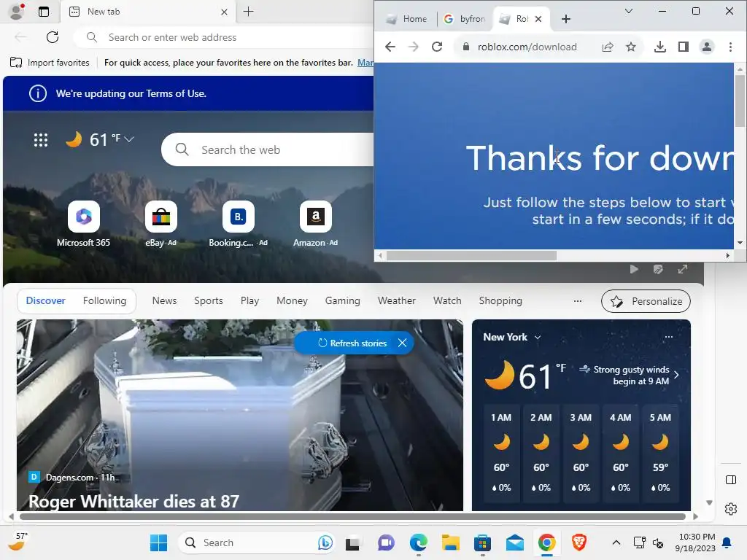Open Brave browser from taskbar
The width and height of the screenshot is (747, 560).
click(x=578, y=542)
